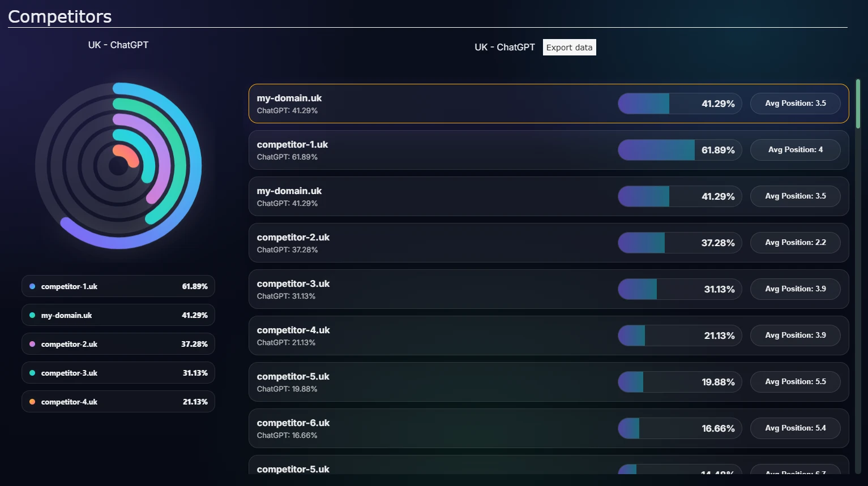Click the purple dot beside competitor-2.uk legend
The image size is (868, 486).
coord(32,345)
